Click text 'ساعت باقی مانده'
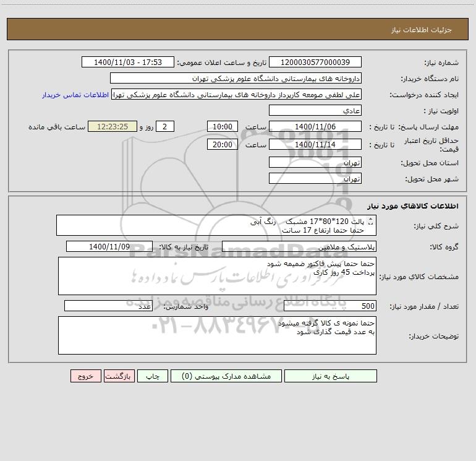Viewport: 476px width, 461px height. (57, 127)
